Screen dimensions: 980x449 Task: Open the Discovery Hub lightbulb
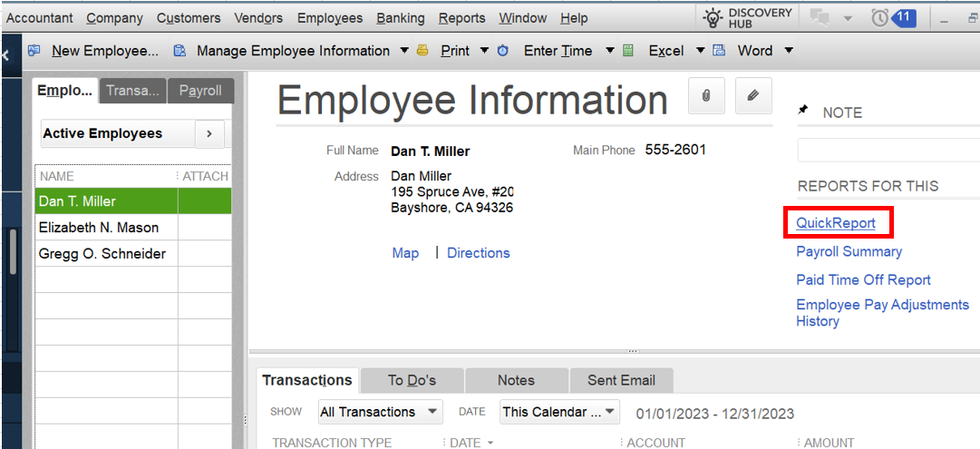[x=713, y=17]
